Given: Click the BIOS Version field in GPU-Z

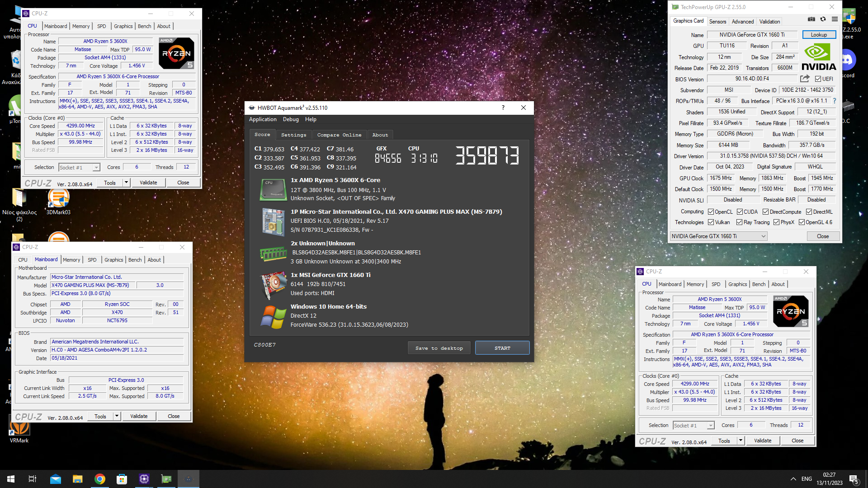Looking at the screenshot, I should click(x=752, y=79).
